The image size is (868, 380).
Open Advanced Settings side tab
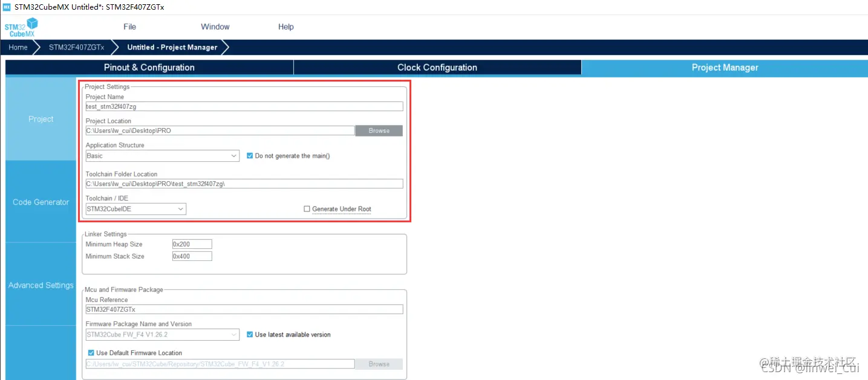click(41, 285)
